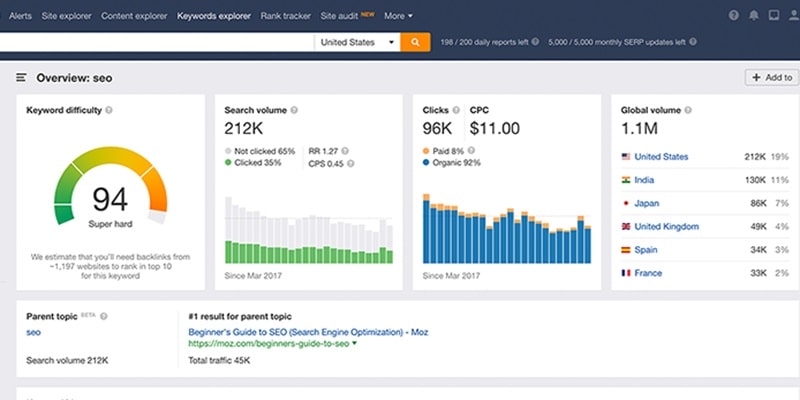Click the orange Paid 8% legend dot
This screenshot has width=800, height=400.
426,151
